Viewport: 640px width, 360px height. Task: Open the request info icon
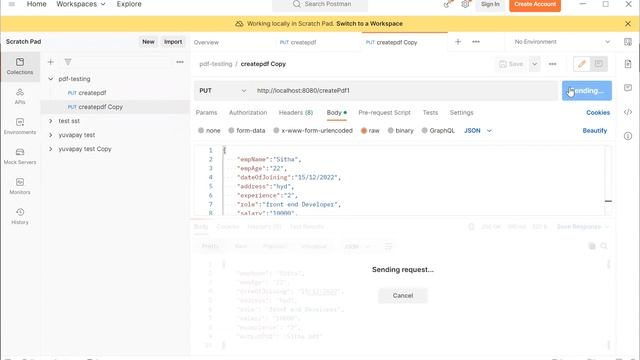point(628,136)
